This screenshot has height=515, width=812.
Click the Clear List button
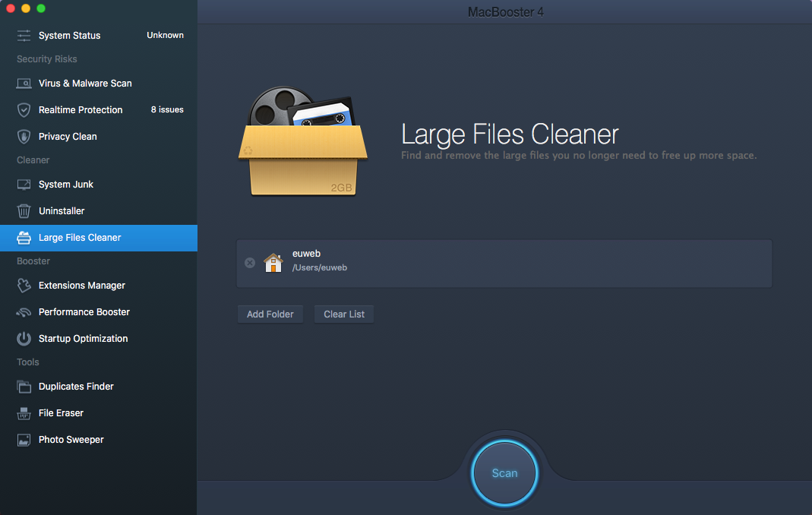point(344,314)
